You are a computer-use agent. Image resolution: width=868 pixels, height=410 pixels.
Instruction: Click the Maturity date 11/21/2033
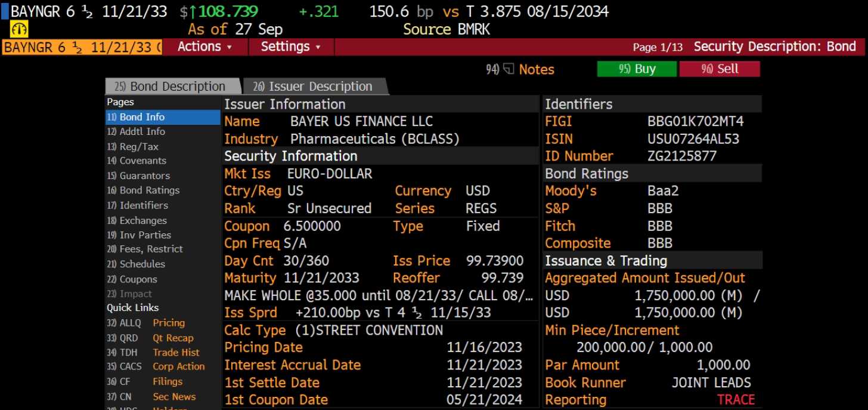321,278
